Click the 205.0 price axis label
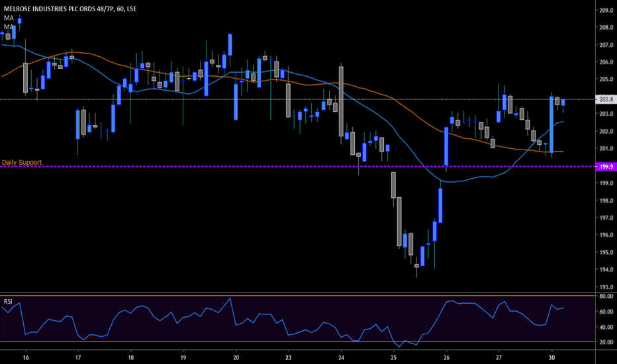 [x=606, y=79]
